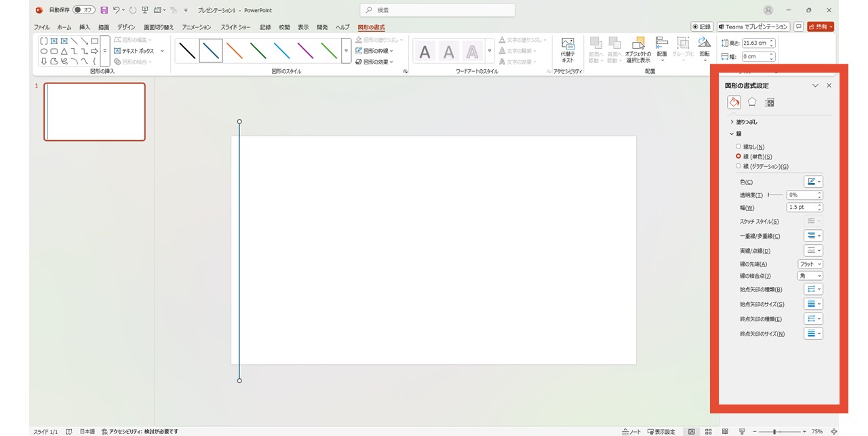Open the ファイル tab
Image resolution: width=868 pixels, height=436 pixels.
pyautogui.click(x=41, y=27)
